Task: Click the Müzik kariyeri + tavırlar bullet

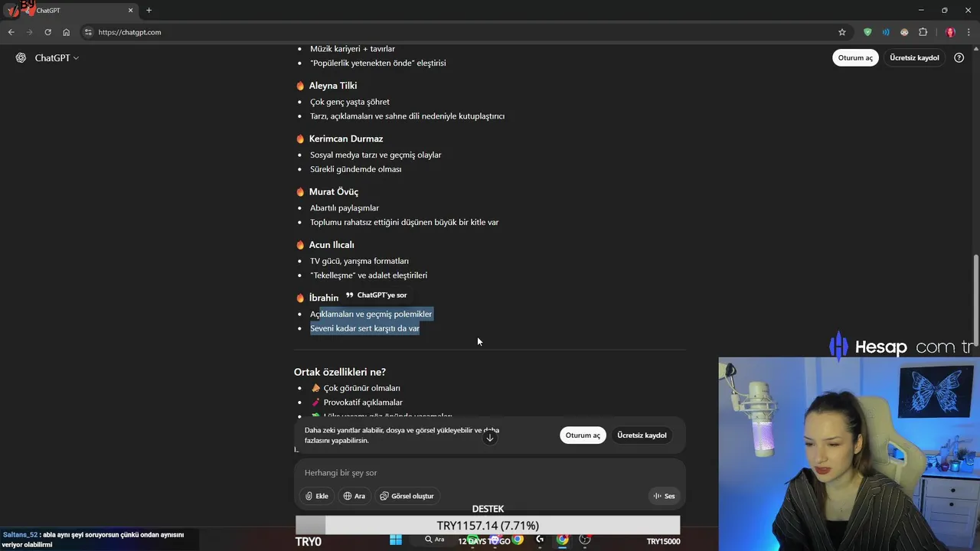Action: point(352,49)
